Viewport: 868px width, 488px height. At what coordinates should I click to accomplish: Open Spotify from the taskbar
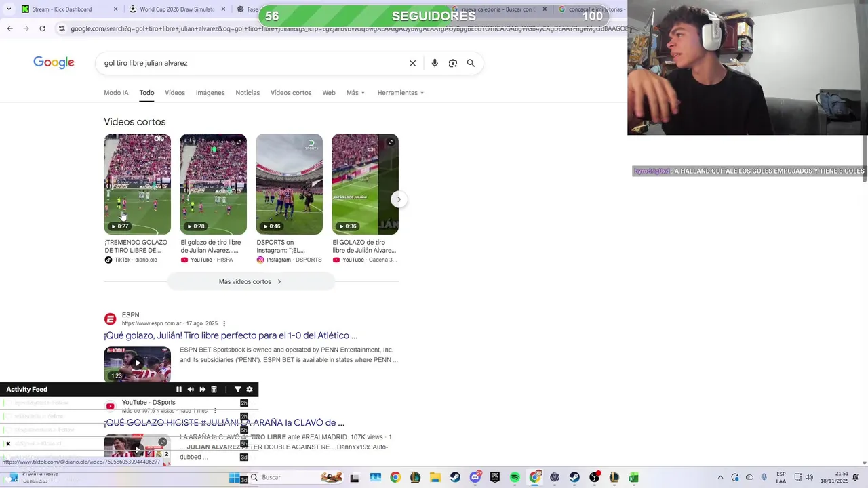click(515, 477)
